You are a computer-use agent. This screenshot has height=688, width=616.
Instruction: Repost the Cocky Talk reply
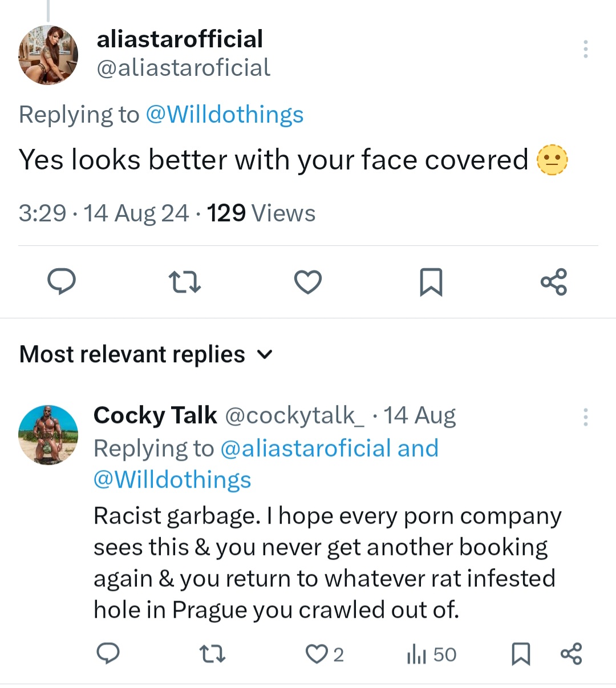[x=213, y=654]
